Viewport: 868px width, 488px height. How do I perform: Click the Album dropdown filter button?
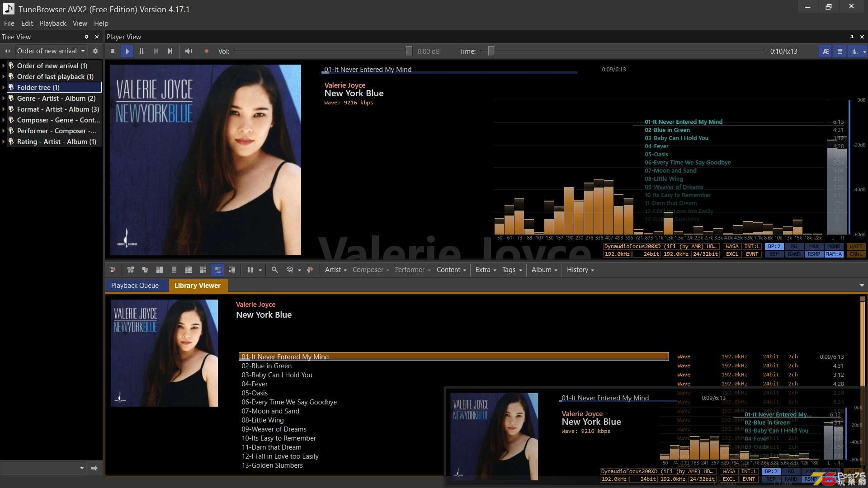[x=544, y=269]
